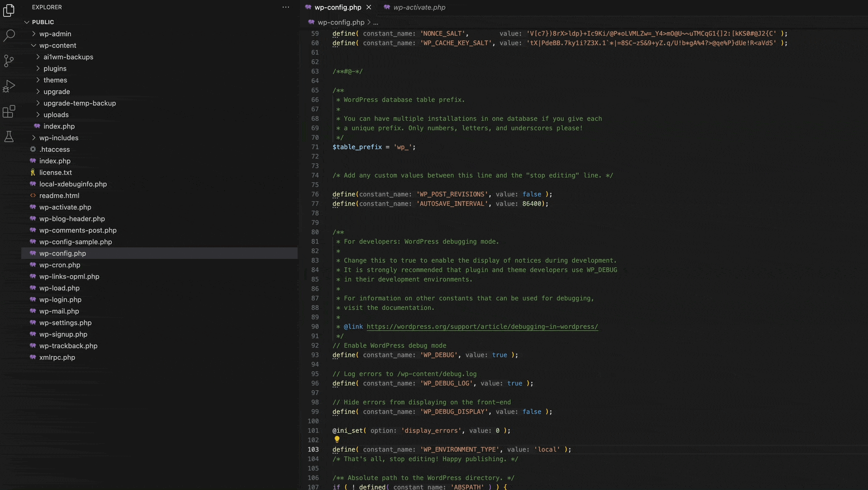
Task: Close the wp-config.php tab
Action: 369,7
